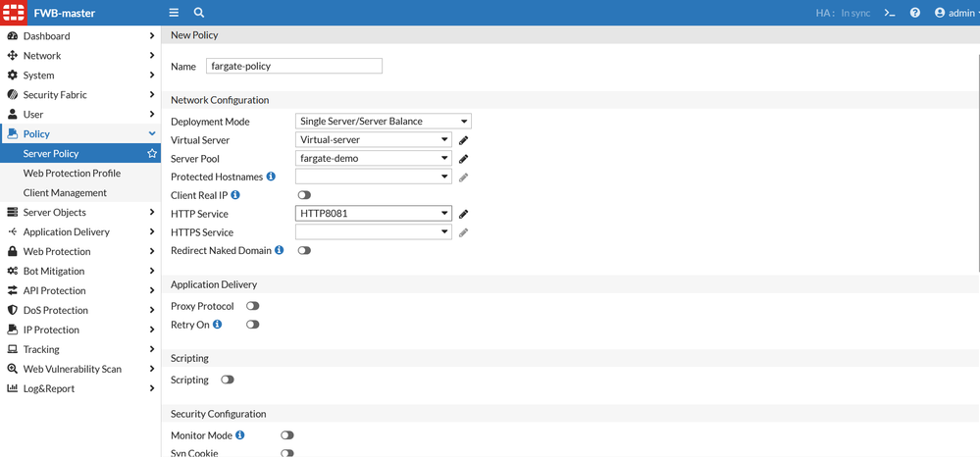
Task: Click the hamburger menu icon in header
Action: pyautogui.click(x=174, y=13)
